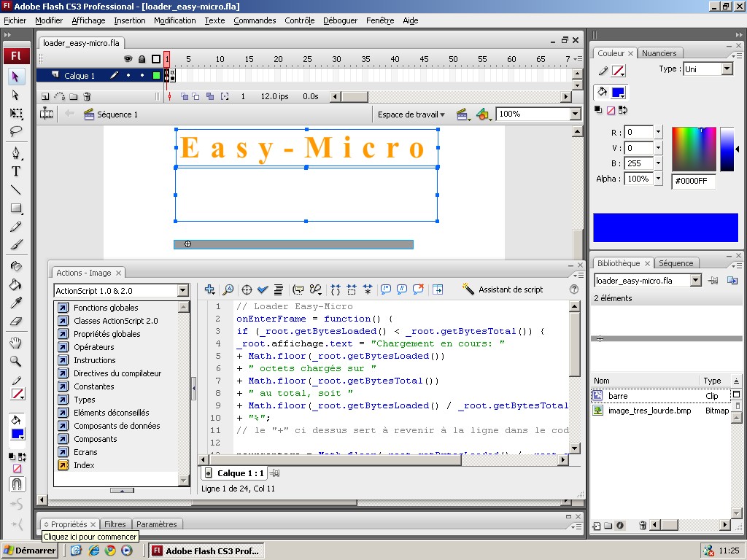Screen dimensions: 747x560
Task: Toggle onion skin outlines in timeline
Action: (x=196, y=97)
